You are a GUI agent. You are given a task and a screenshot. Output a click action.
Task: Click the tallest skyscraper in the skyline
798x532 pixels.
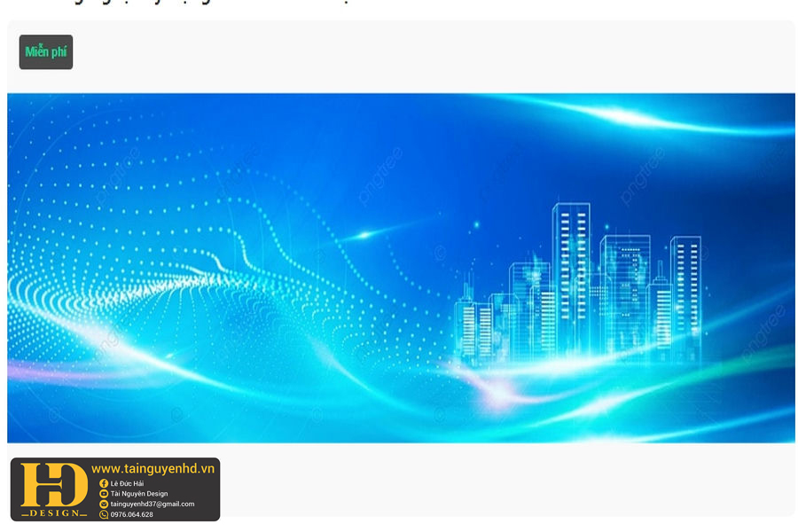[x=571, y=275]
